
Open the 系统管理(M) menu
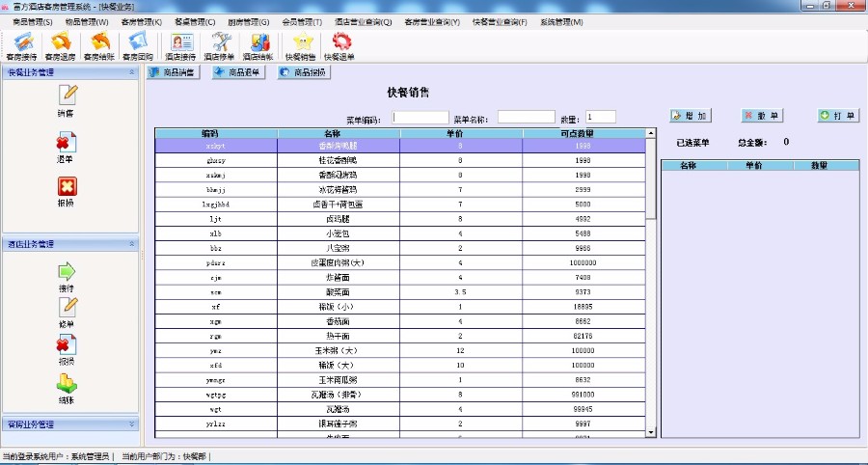pyautogui.click(x=561, y=22)
